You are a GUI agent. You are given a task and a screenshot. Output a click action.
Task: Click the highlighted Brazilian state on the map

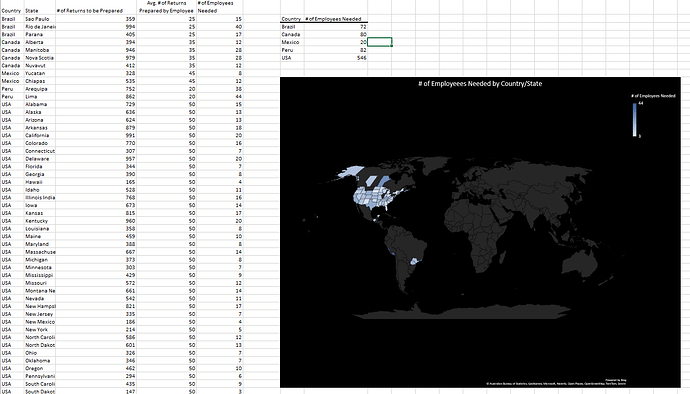(415, 261)
